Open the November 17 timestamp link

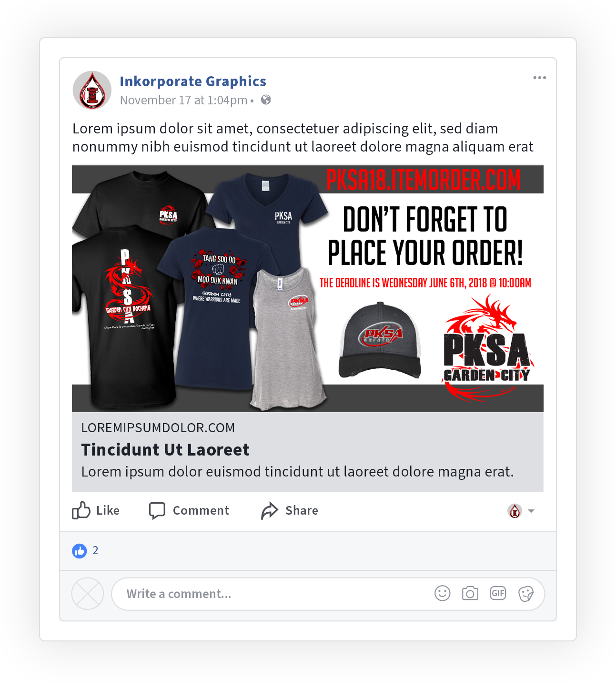pyautogui.click(x=183, y=100)
